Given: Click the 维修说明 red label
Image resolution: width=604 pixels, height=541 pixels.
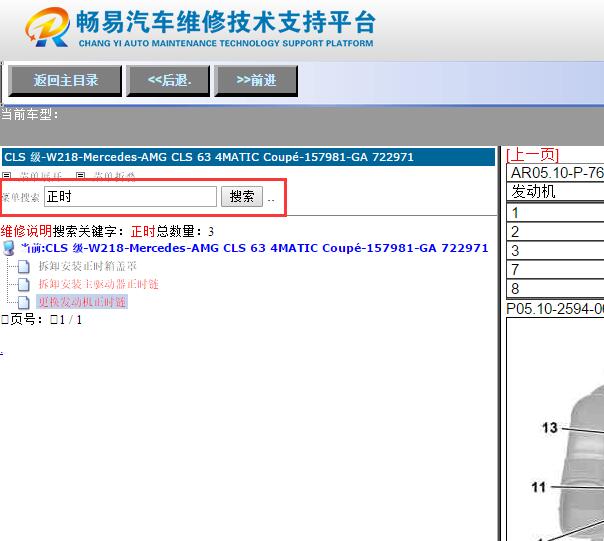Looking at the screenshot, I should (x=26, y=231).
